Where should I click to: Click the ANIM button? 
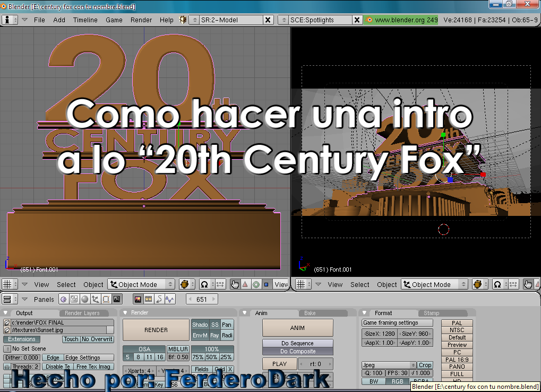pyautogui.click(x=298, y=328)
